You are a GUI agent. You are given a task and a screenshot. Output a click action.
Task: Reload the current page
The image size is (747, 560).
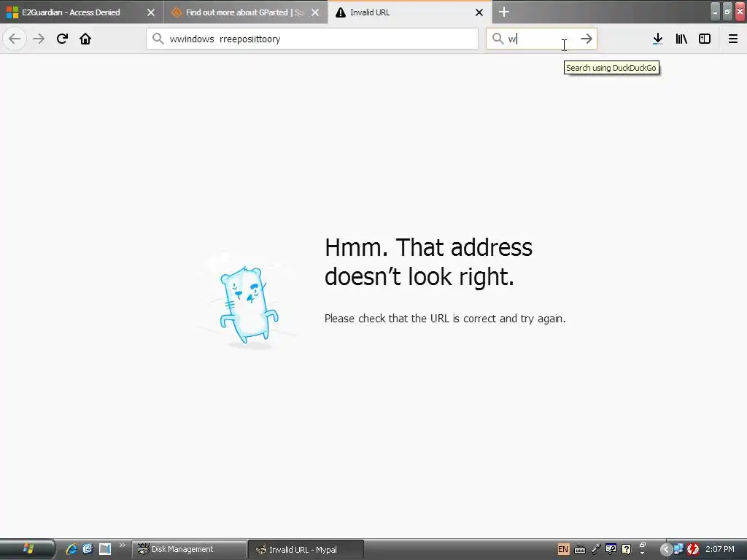point(62,39)
